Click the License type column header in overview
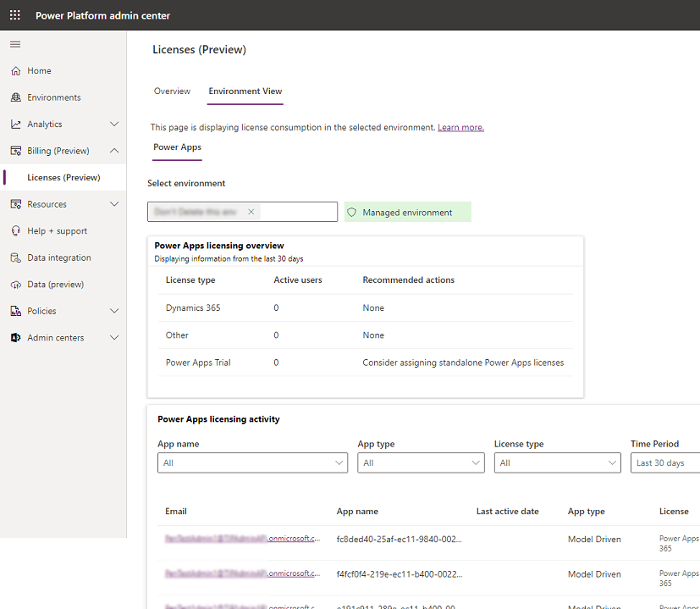 coord(190,280)
